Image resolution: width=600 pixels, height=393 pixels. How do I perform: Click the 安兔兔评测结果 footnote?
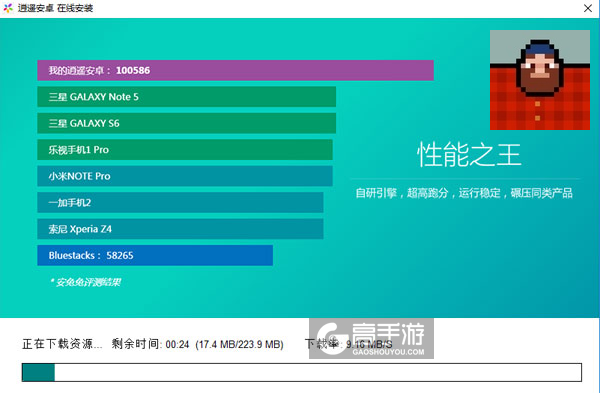point(86,282)
